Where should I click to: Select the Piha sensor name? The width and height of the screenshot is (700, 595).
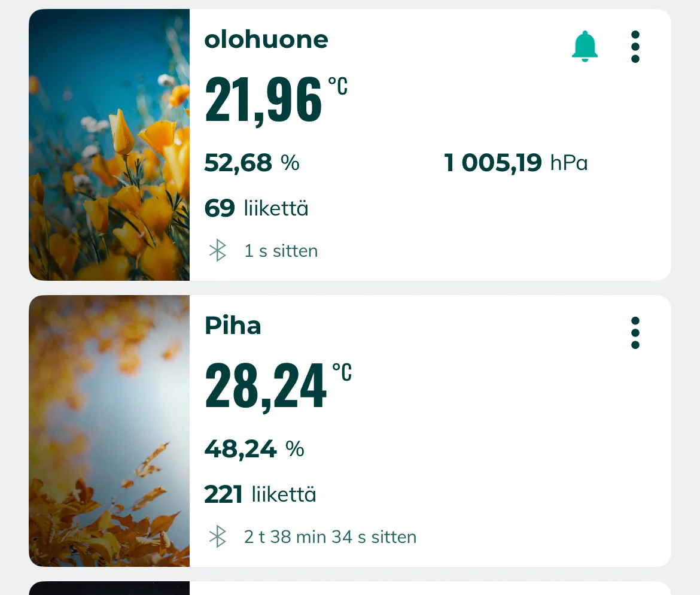point(233,326)
